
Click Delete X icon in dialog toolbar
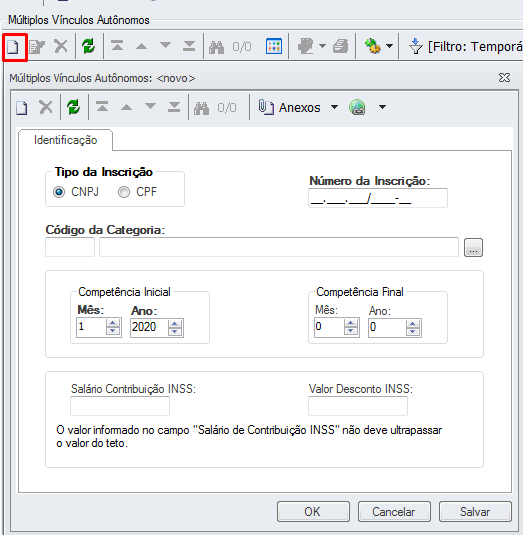click(x=46, y=107)
